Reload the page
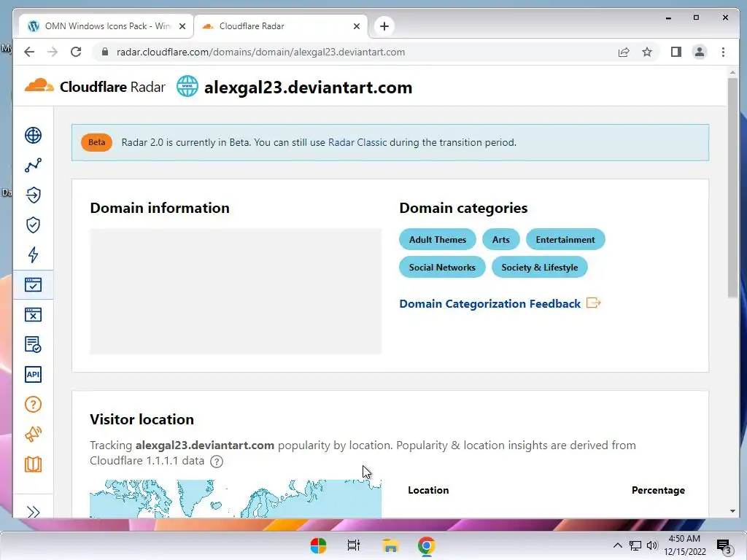Screen dimensions: 747x560 click(x=76, y=52)
